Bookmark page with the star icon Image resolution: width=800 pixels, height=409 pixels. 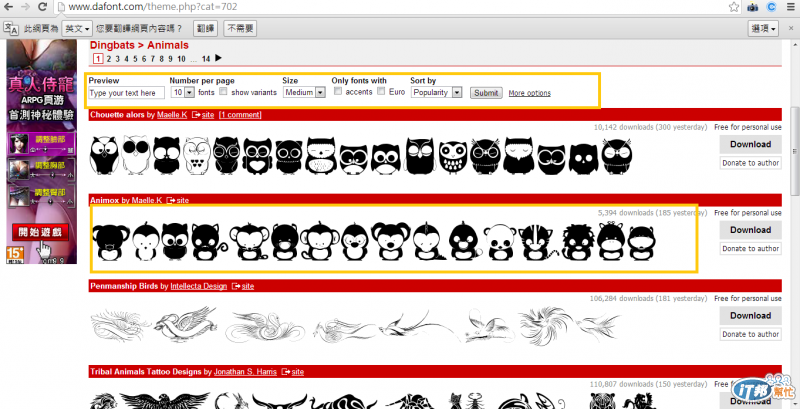734,7
